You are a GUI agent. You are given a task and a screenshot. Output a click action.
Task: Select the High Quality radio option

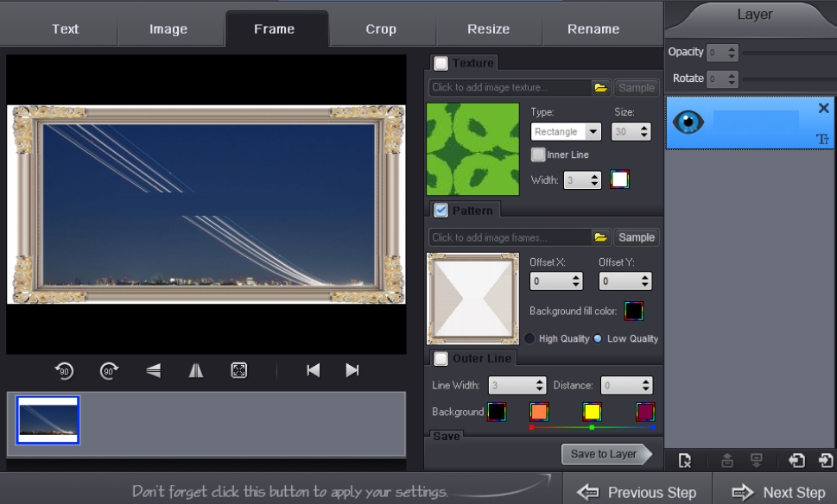pyautogui.click(x=530, y=338)
